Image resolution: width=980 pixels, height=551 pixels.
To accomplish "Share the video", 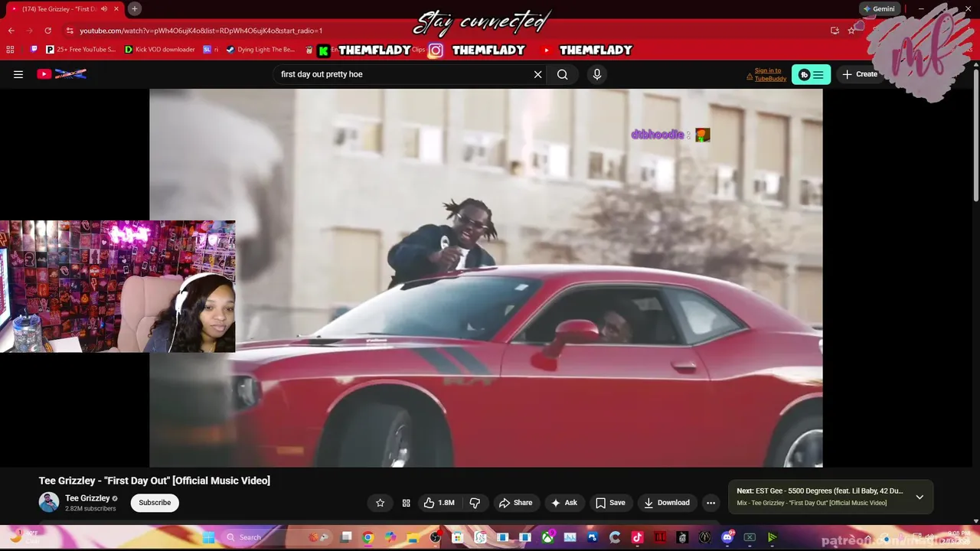I will [x=515, y=503].
